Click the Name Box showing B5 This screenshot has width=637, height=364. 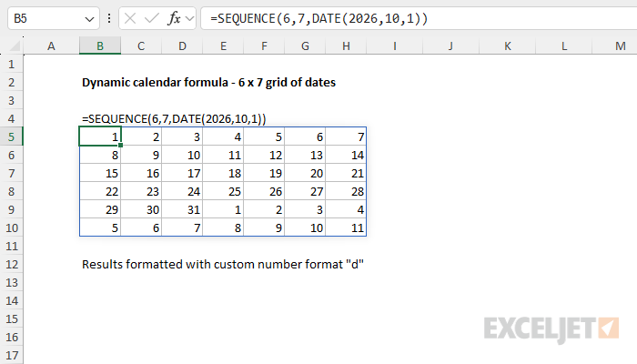54,18
